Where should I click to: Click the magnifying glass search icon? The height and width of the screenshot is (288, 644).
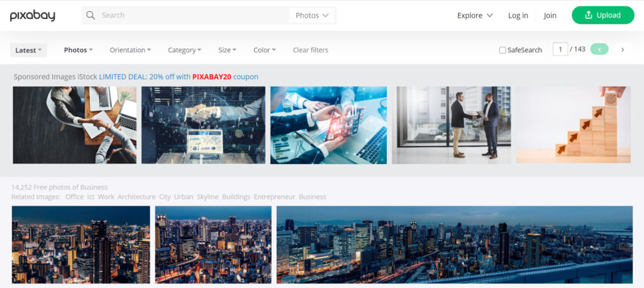[91, 15]
